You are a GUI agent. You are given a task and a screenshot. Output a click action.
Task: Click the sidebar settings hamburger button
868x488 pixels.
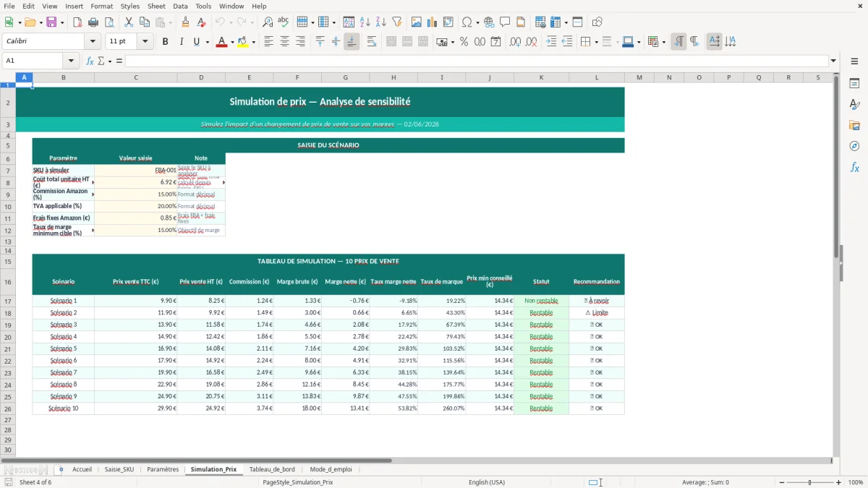854,62
